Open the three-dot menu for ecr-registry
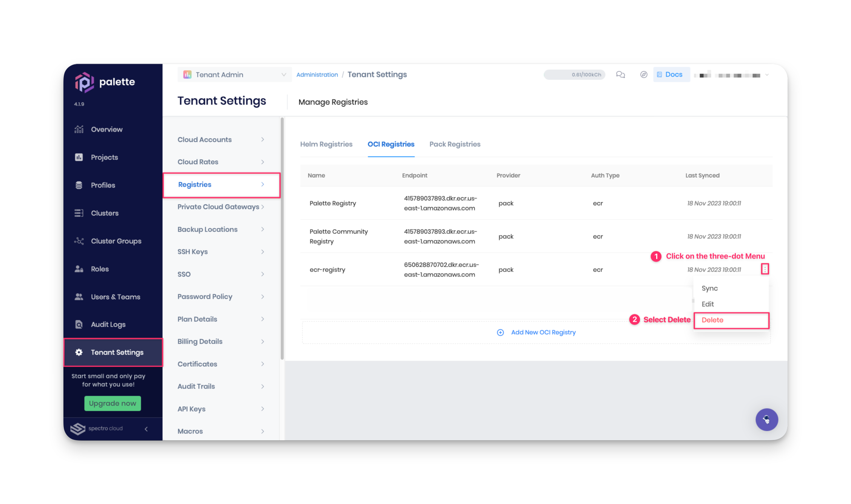The image size is (851, 504). [x=765, y=269]
